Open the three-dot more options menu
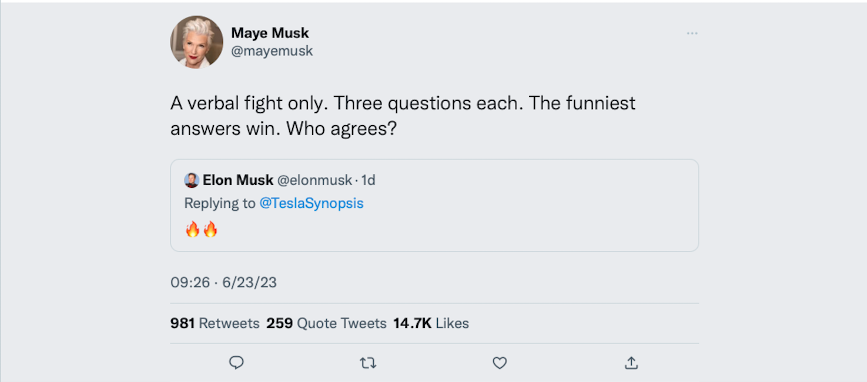This screenshot has height=382, width=867. coord(692,33)
